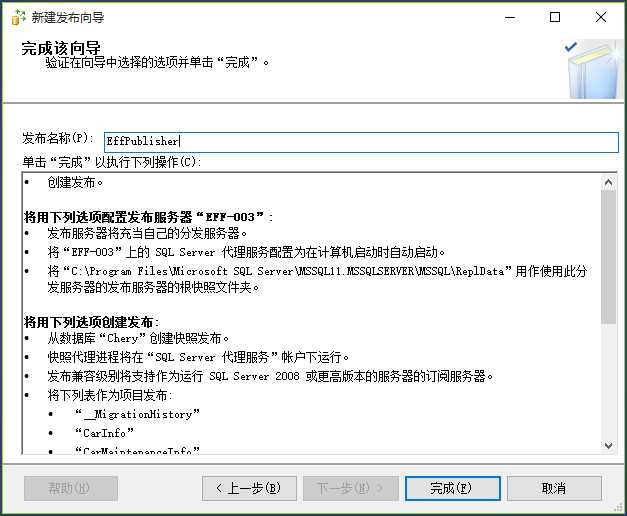Click the heading mentioning "EFF-003" publisher configuration
Image resolution: width=627 pixels, height=516 pixels.
[x=148, y=217]
